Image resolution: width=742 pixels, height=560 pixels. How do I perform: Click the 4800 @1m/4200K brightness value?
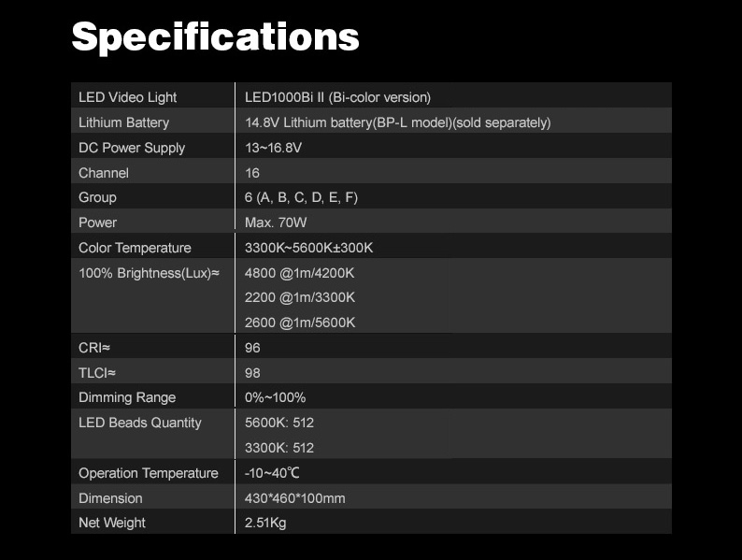tap(299, 273)
